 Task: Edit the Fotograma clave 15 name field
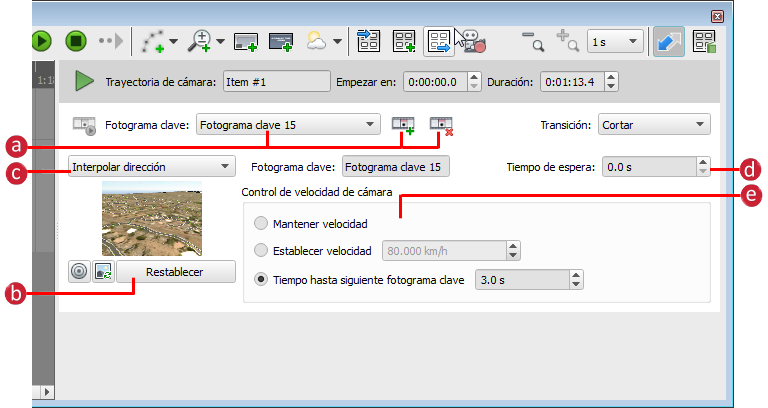[396, 167]
